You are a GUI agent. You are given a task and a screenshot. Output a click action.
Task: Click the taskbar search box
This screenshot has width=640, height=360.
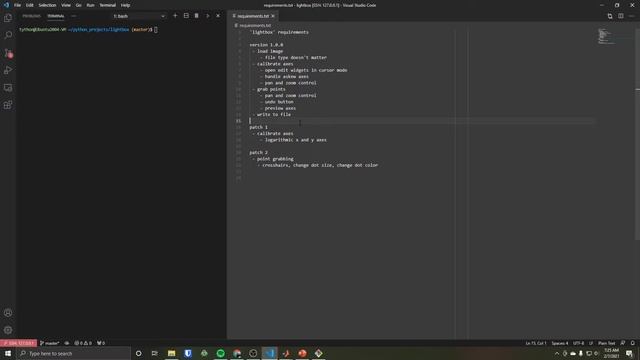(73, 353)
